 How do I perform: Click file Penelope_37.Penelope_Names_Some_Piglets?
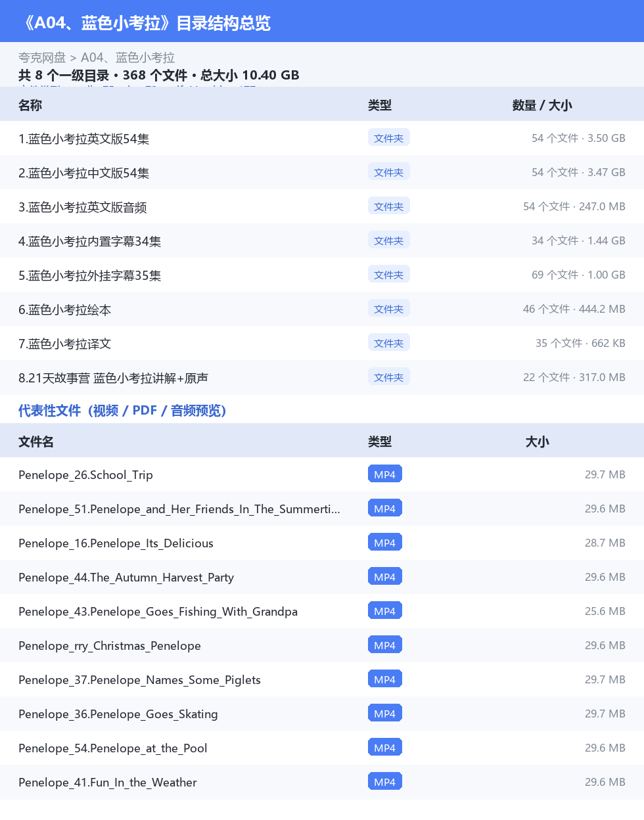tap(139, 680)
